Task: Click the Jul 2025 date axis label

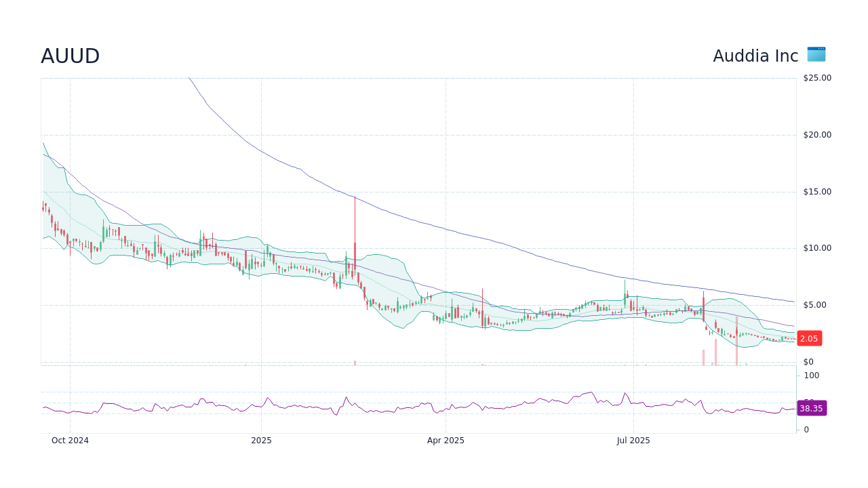Action: [x=633, y=441]
